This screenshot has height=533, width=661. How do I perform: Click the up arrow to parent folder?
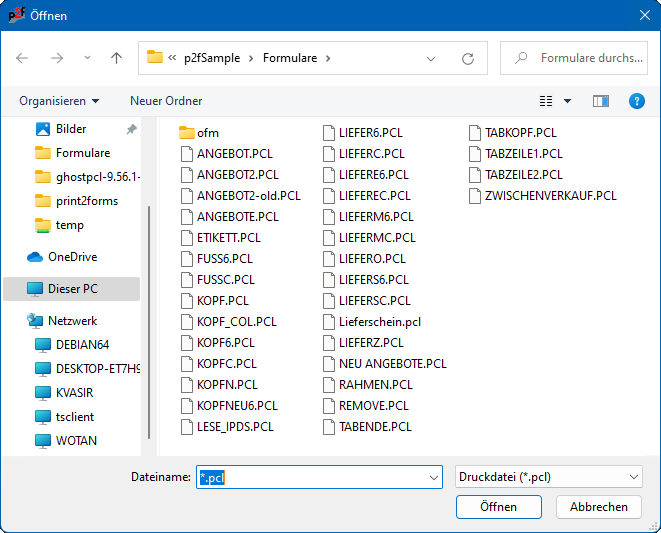click(x=116, y=58)
